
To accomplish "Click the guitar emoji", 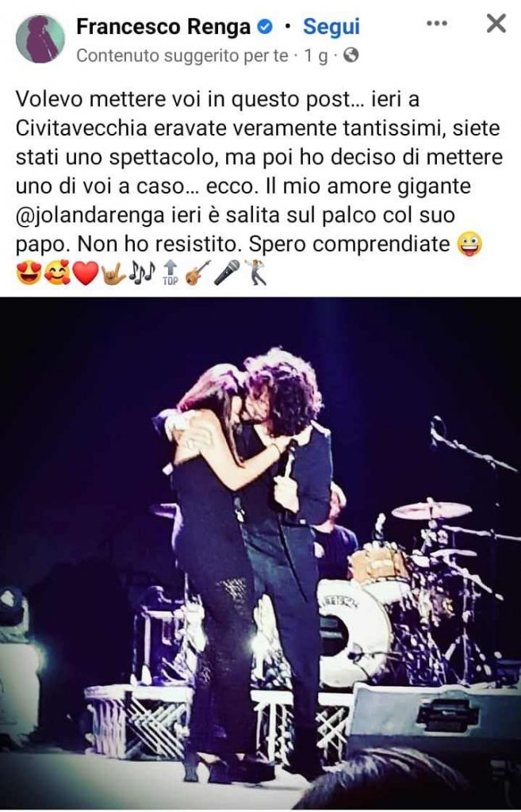I will pyautogui.click(x=198, y=273).
